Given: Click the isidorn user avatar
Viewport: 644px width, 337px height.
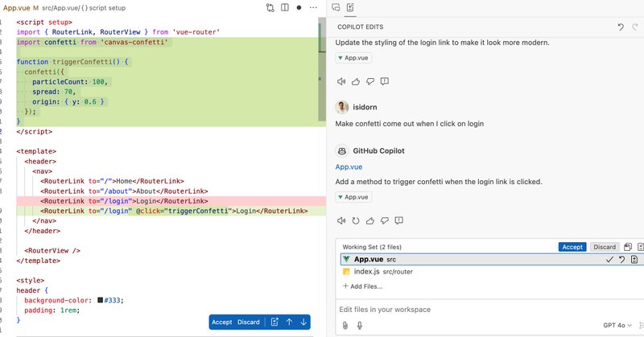Looking at the screenshot, I should (341, 107).
